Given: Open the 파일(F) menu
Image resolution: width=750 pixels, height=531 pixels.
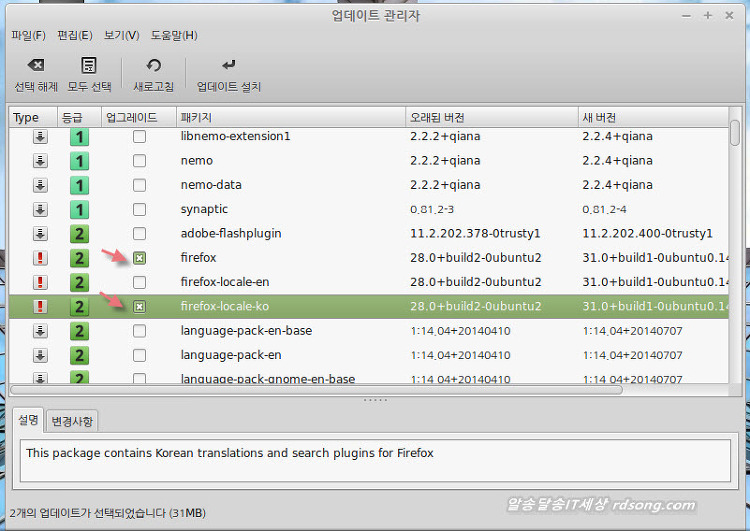Looking at the screenshot, I should [28, 35].
